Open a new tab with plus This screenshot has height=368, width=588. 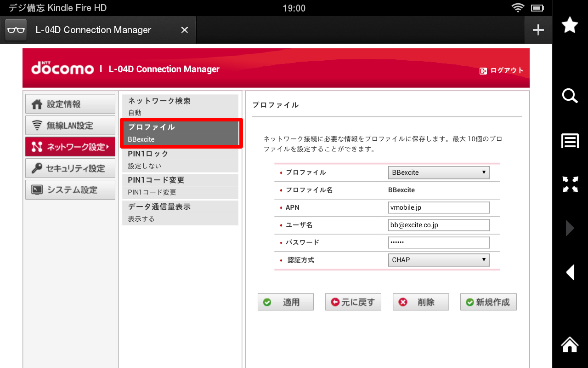point(538,30)
